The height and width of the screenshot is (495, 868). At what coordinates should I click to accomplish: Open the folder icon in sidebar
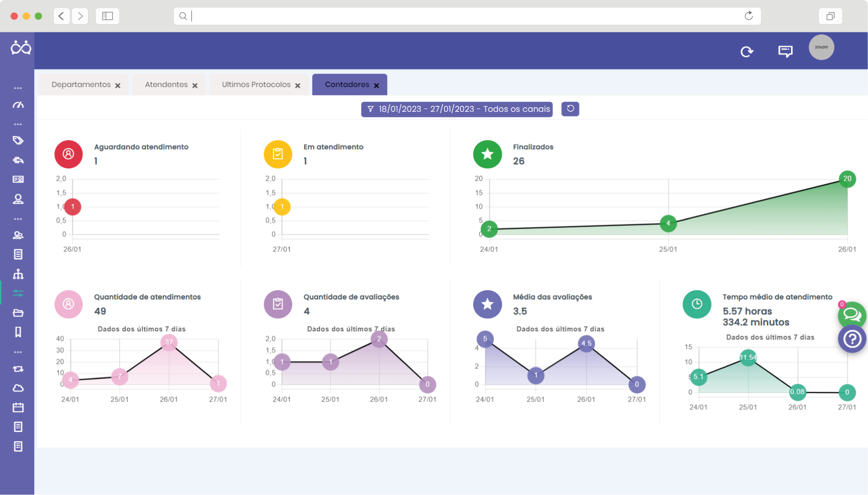[18, 313]
